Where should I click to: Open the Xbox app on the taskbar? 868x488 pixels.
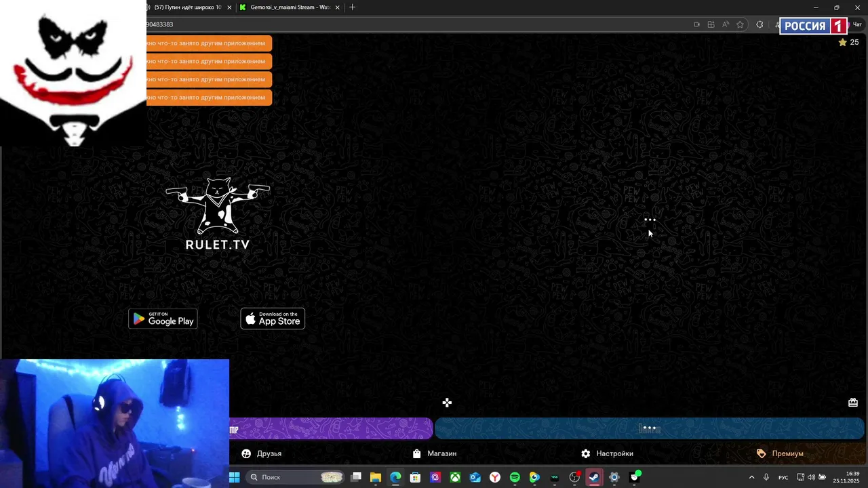coord(455,477)
